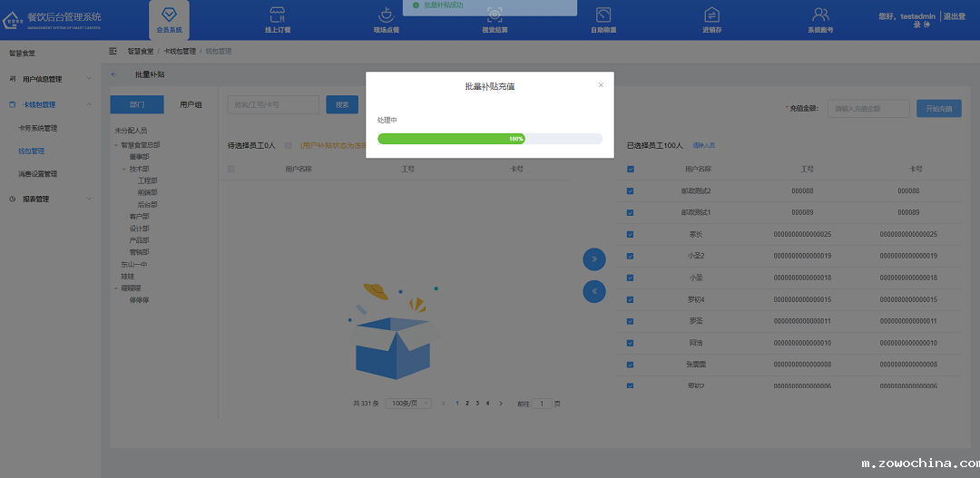980x478 pixels.
Task: Uncheck the checkbox for 小圣2 row
Action: 631,256
